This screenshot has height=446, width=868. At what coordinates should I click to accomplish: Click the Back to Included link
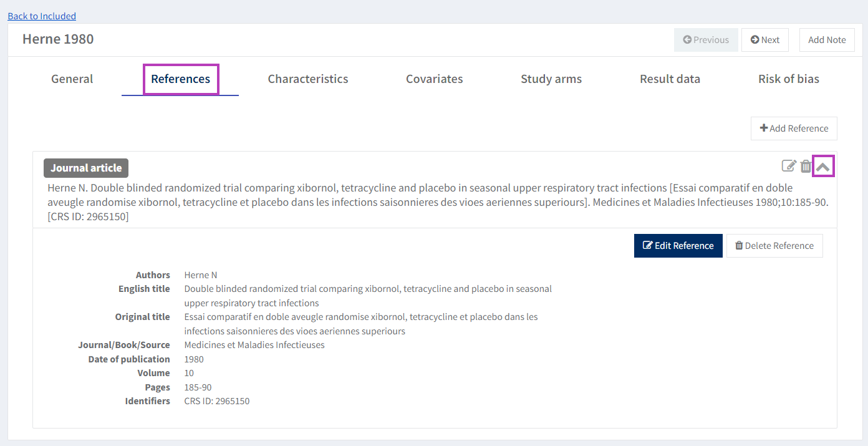pos(42,16)
